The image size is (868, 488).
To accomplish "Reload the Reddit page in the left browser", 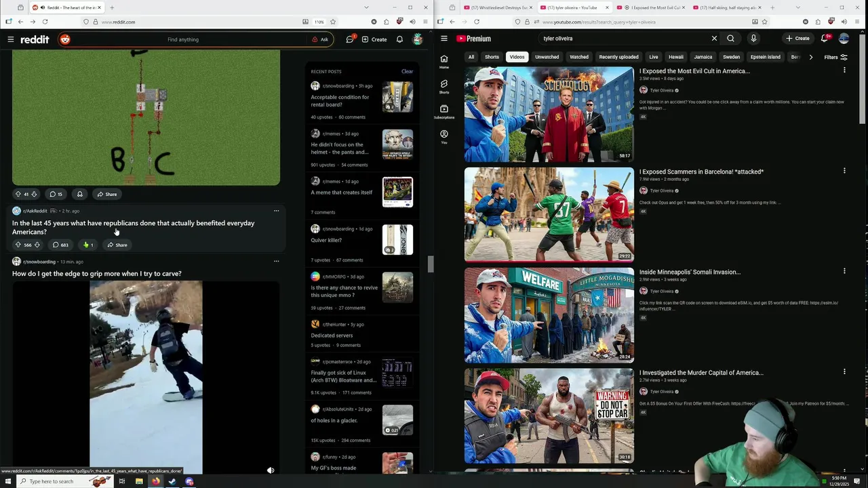I will point(45,22).
